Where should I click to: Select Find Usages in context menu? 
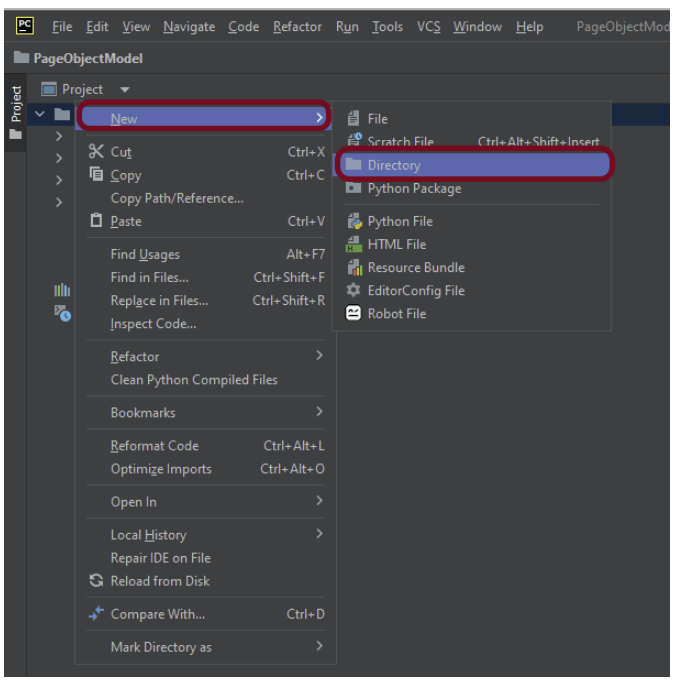(x=206, y=254)
